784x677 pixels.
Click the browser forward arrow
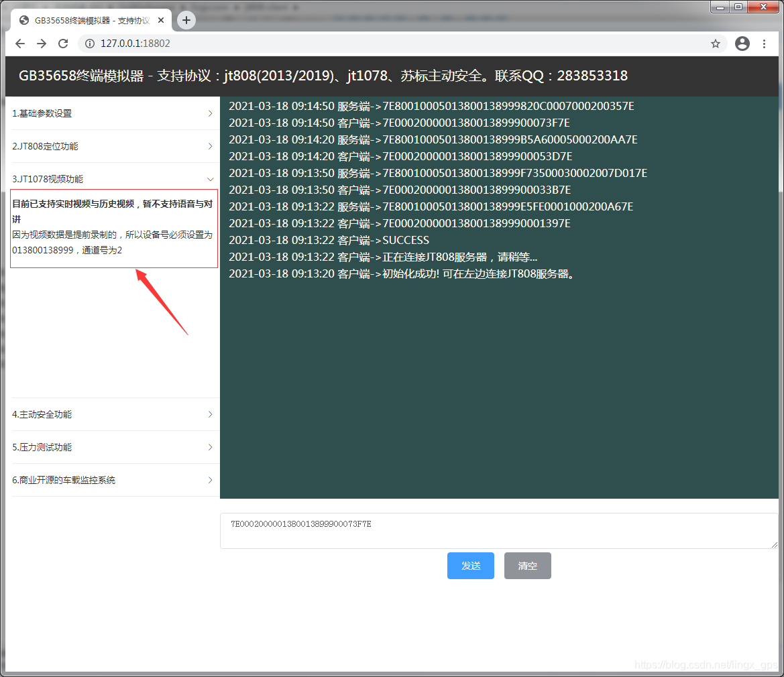point(42,44)
